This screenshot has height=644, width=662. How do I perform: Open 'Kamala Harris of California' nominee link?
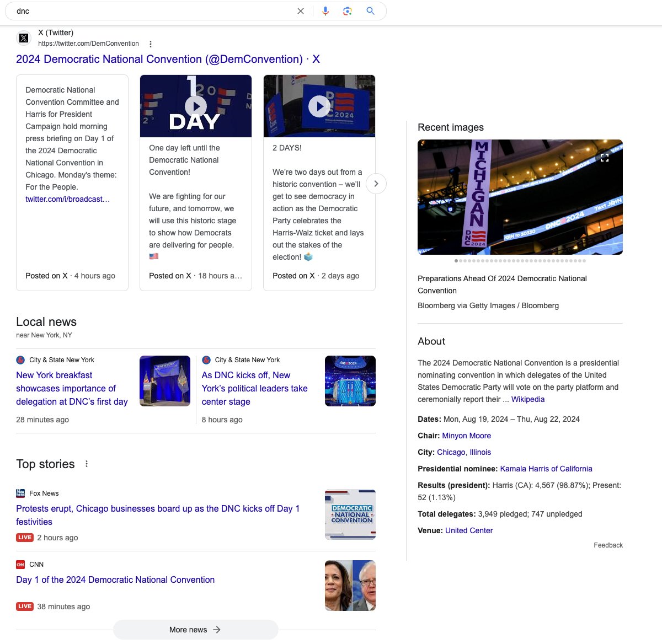click(x=546, y=469)
